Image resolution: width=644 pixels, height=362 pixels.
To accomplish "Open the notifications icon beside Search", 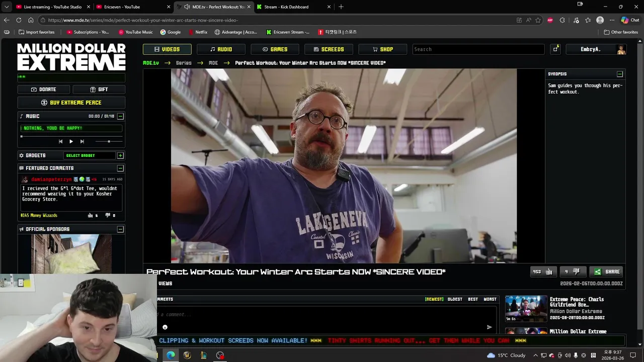I will click(x=555, y=49).
